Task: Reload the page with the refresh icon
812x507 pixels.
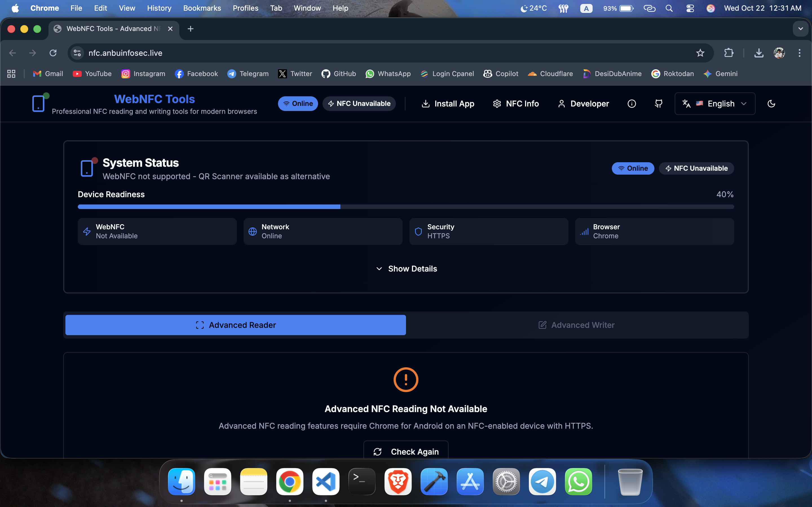Action: pyautogui.click(x=53, y=53)
